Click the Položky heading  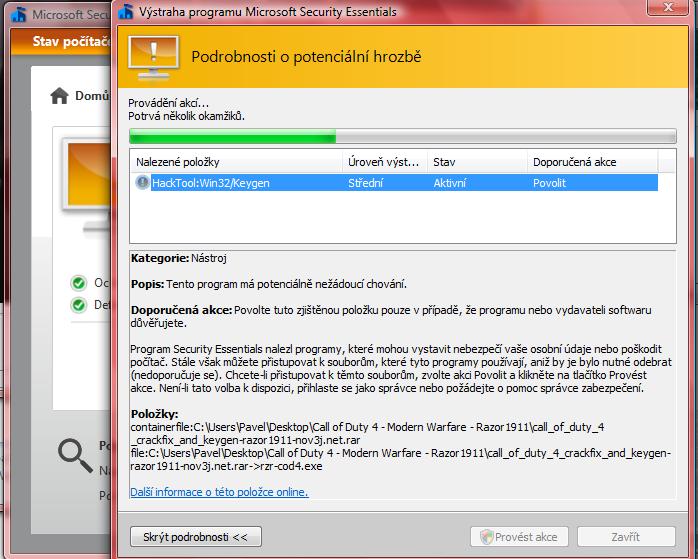pos(154,414)
